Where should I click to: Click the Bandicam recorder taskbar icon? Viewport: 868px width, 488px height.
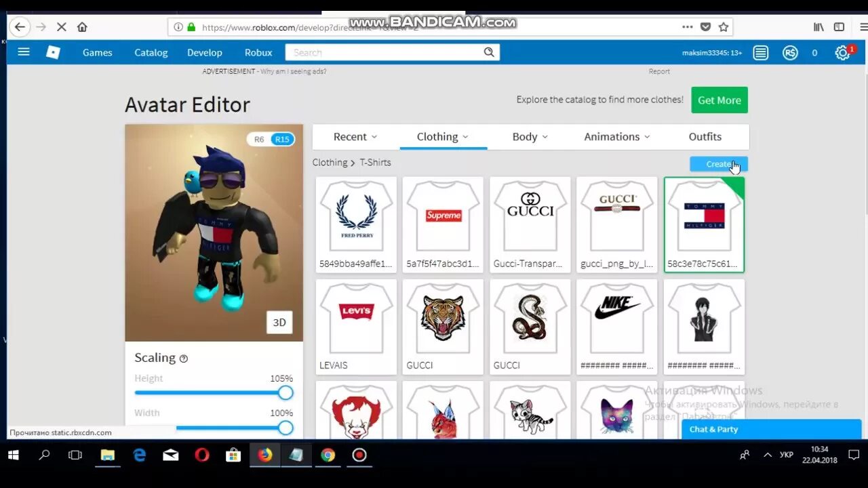pos(359,455)
